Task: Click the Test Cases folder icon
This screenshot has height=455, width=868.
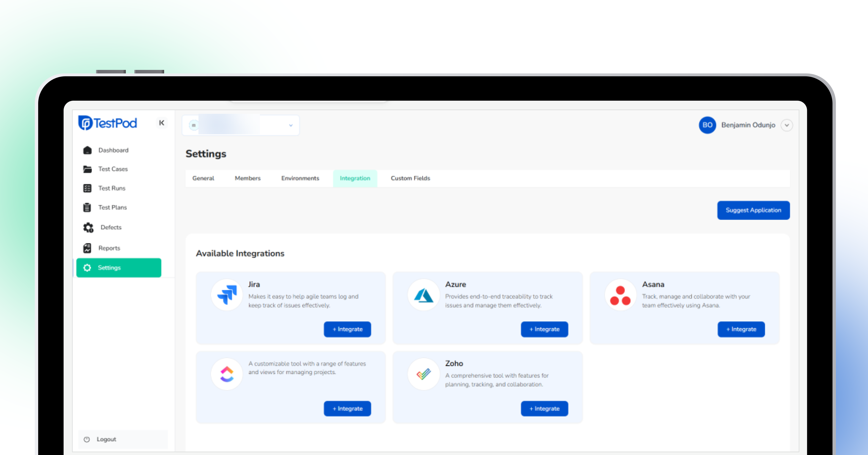Action: click(87, 169)
